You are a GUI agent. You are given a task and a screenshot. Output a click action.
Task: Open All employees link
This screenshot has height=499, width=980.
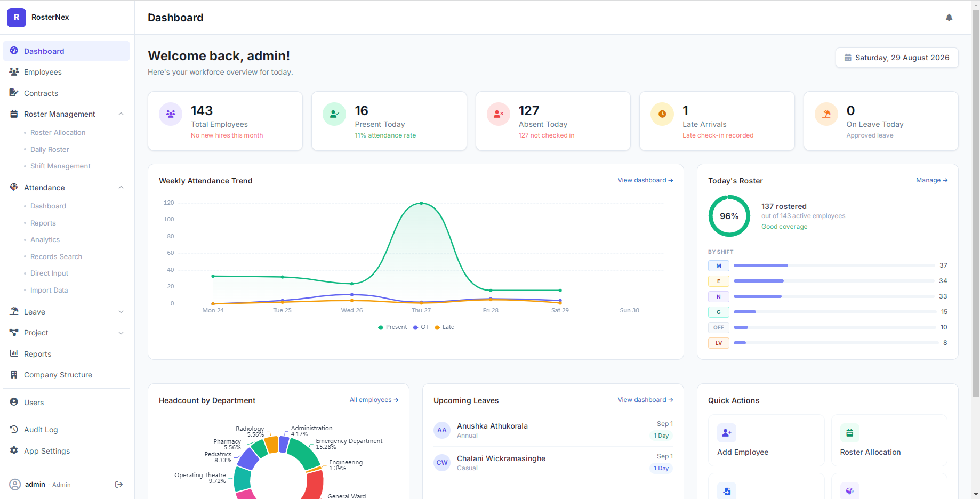374,400
